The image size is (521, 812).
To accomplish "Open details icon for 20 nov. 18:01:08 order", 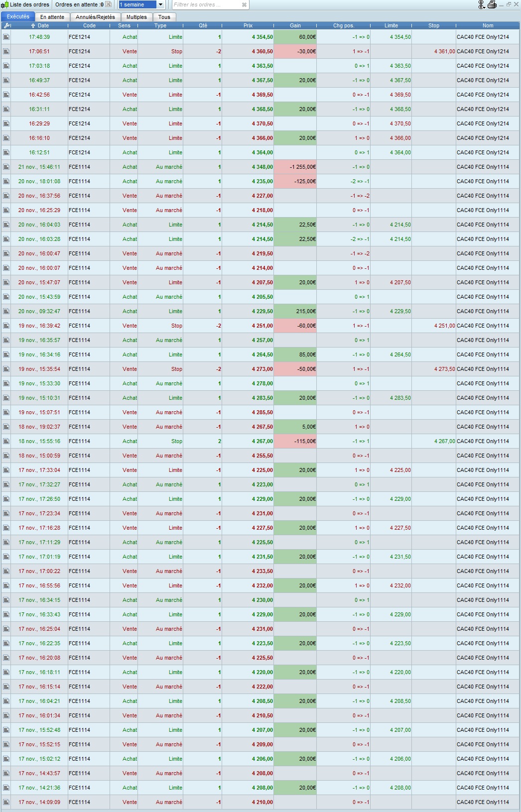I will point(6,181).
